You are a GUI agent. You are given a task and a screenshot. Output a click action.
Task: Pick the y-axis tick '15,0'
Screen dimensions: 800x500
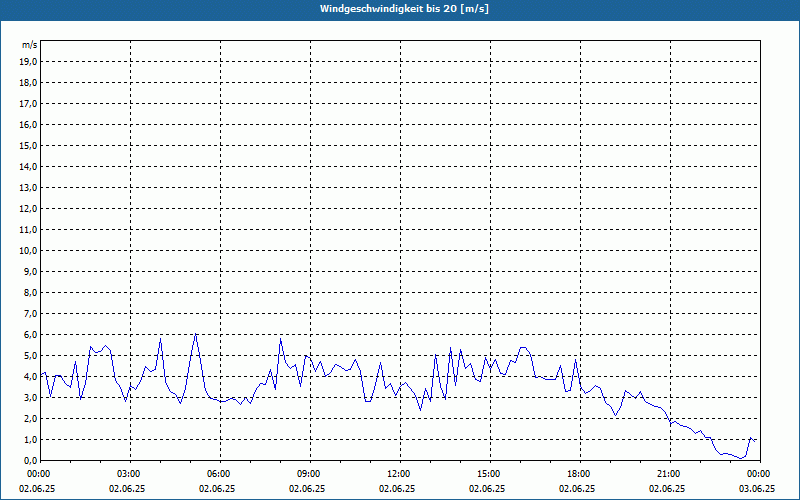[x=28, y=145]
